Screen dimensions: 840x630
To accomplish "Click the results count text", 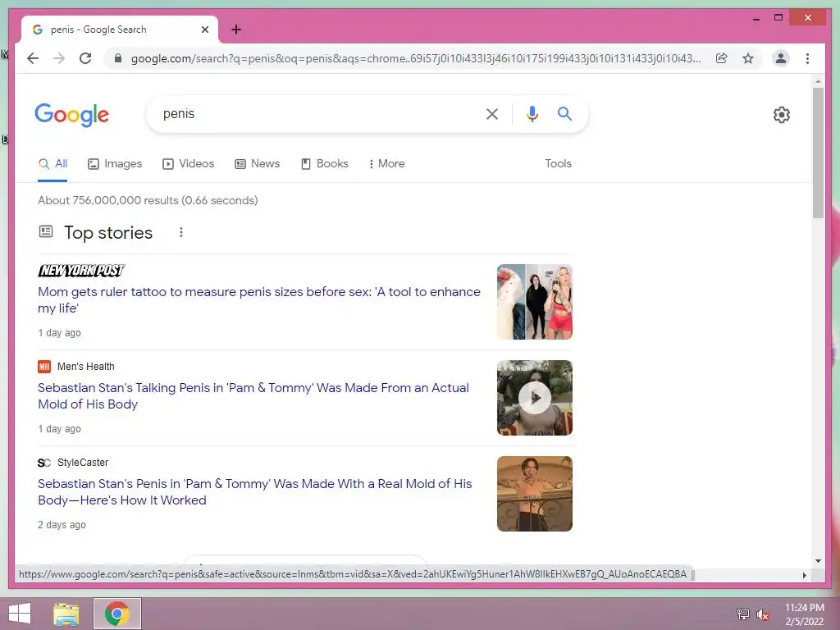I will [148, 200].
